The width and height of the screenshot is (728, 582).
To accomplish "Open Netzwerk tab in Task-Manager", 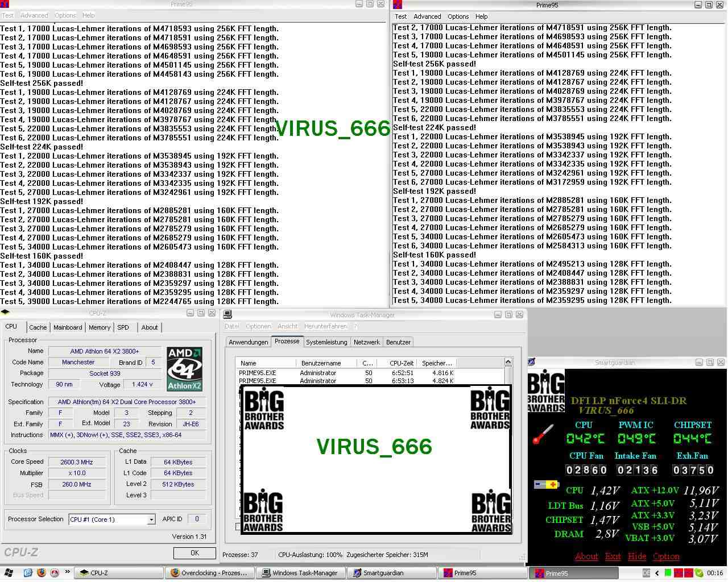I will pyautogui.click(x=367, y=342).
